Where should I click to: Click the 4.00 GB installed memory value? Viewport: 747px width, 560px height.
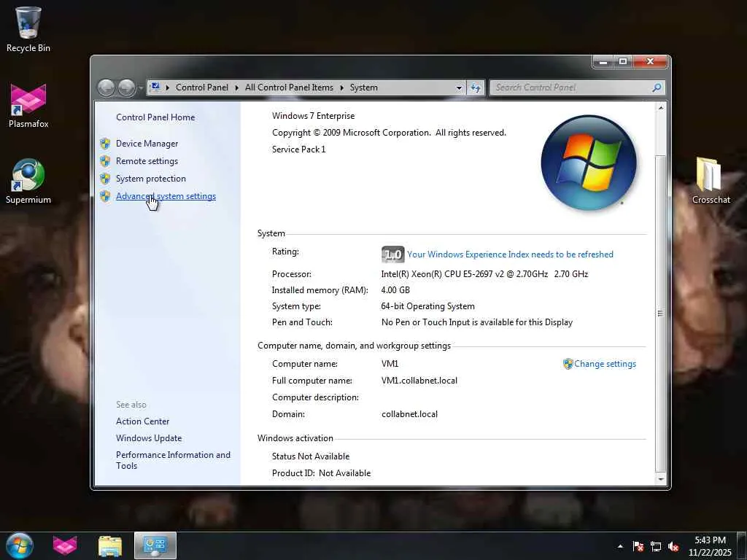[x=395, y=290]
